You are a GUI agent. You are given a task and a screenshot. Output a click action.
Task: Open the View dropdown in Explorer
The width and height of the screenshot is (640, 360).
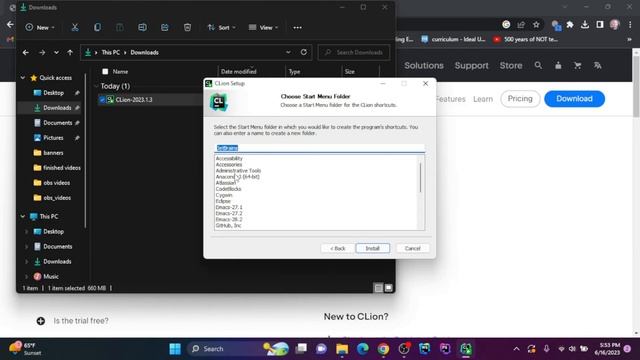(263, 27)
